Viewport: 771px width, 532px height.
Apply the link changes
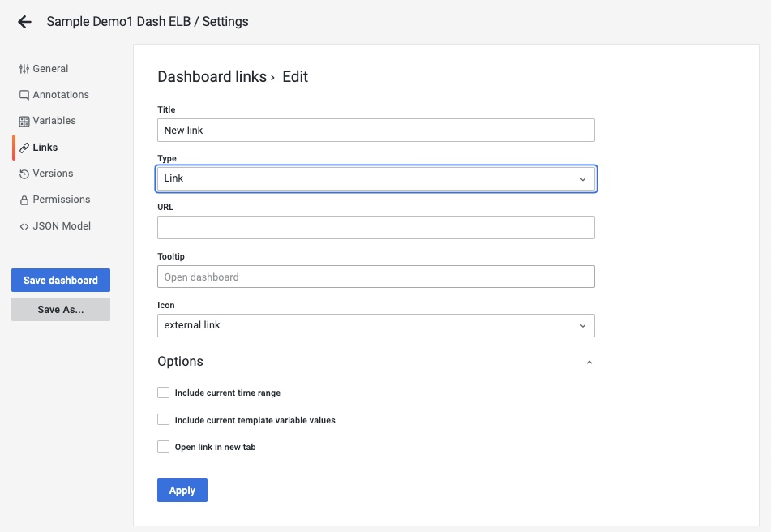click(182, 490)
